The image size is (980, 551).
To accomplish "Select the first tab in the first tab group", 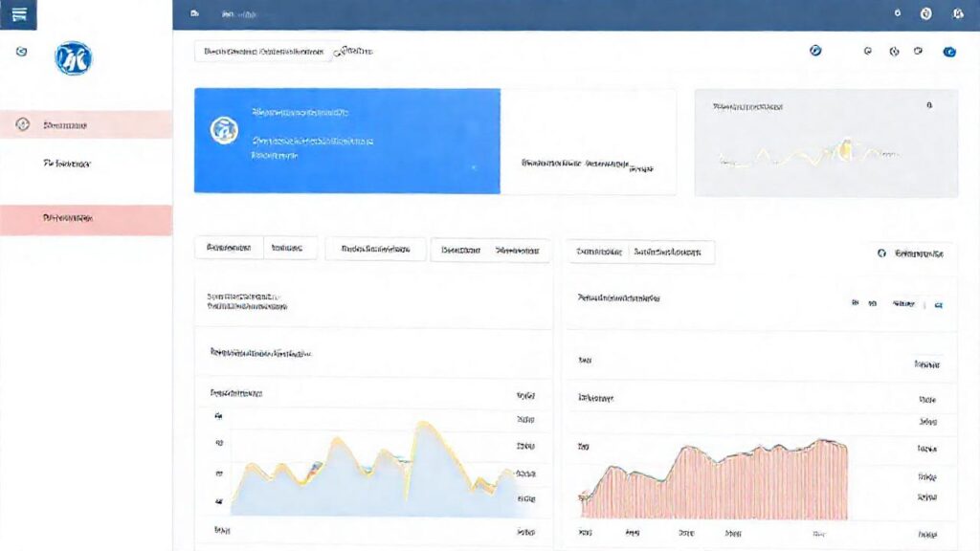I will tap(229, 248).
